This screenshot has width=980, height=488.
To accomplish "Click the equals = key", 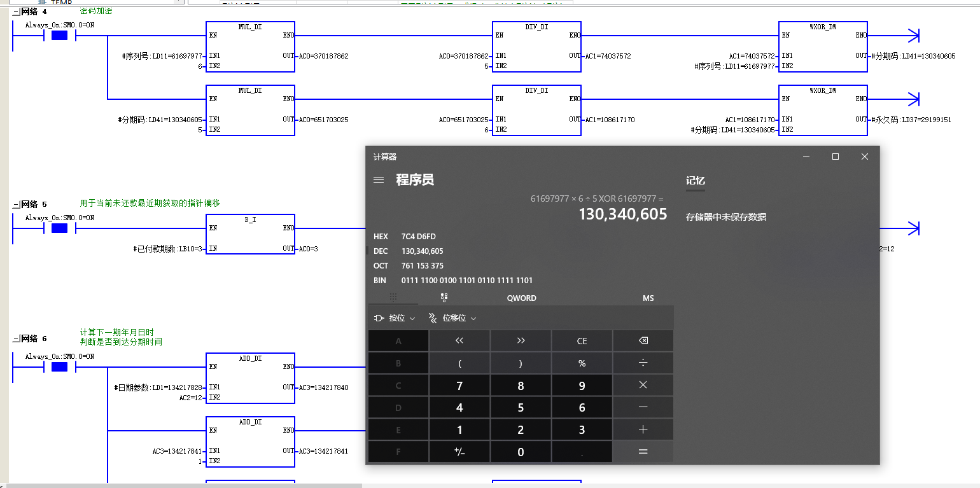I will click(x=643, y=452).
